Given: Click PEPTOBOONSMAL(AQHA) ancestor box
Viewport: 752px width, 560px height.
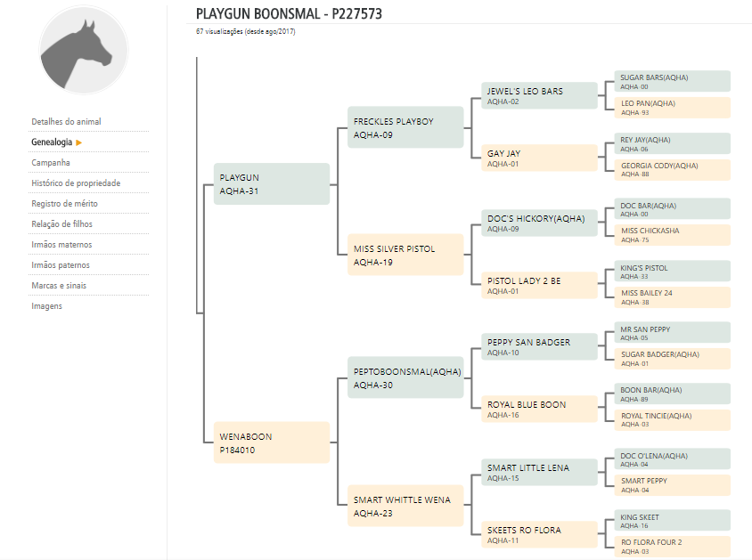Looking at the screenshot, I should [x=405, y=377].
